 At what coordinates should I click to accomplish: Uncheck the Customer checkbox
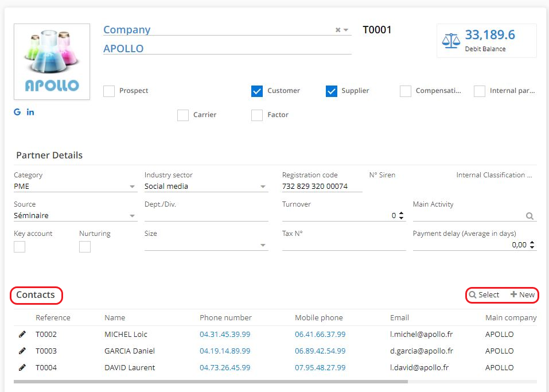[257, 91]
